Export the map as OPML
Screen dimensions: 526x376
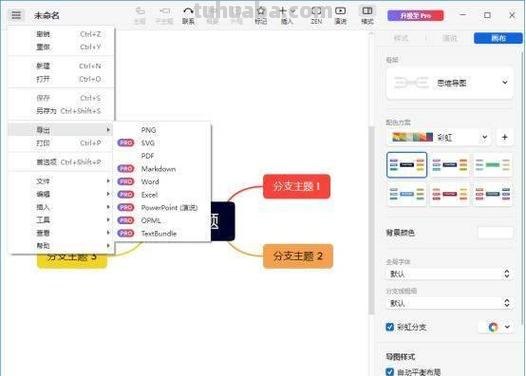click(162, 220)
